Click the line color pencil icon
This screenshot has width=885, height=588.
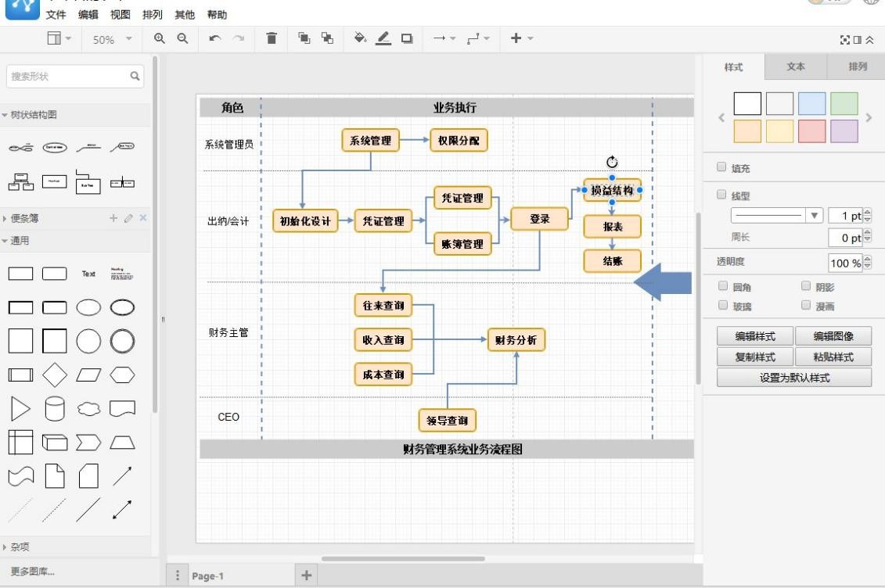[383, 38]
